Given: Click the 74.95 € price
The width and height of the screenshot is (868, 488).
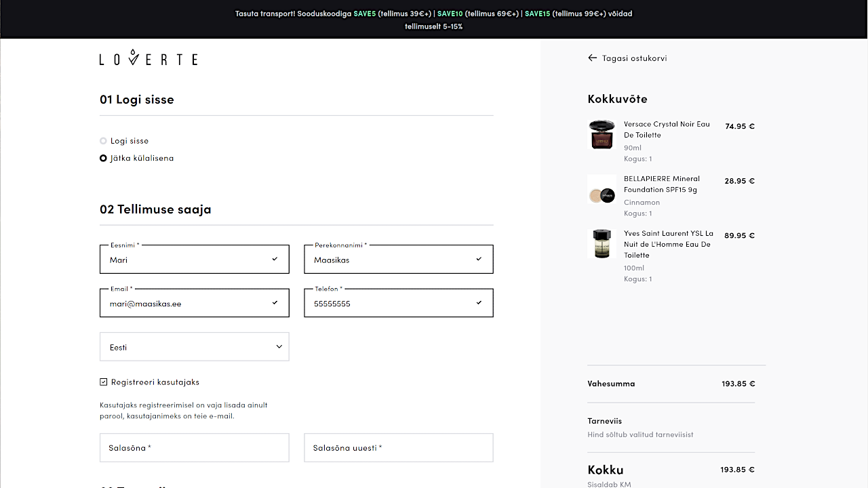Looking at the screenshot, I should coord(740,126).
